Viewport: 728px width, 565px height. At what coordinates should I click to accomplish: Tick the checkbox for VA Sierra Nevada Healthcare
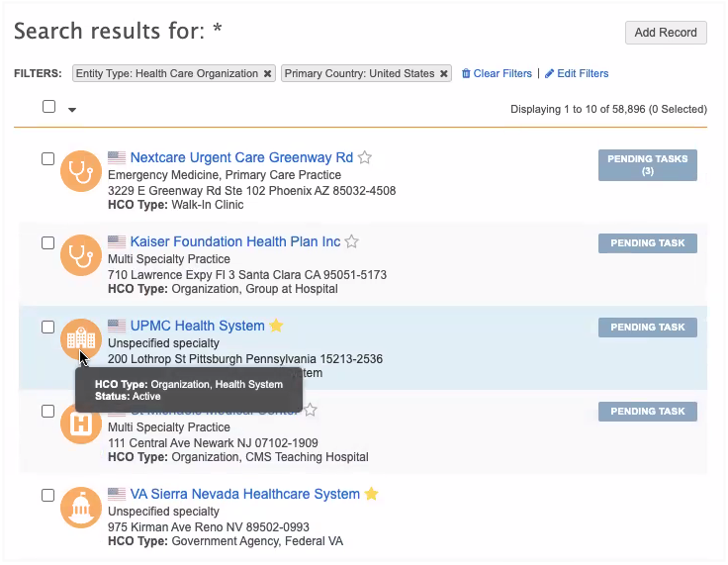[47, 495]
